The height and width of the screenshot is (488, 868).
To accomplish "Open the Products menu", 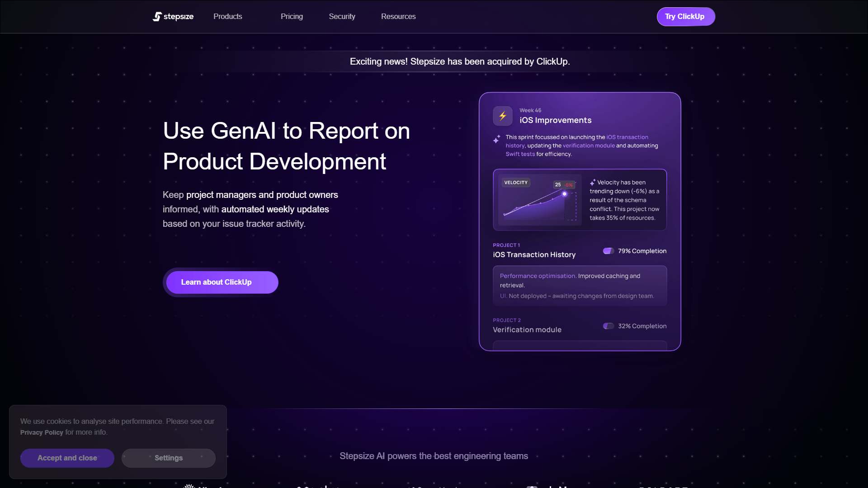I will 228,17.
